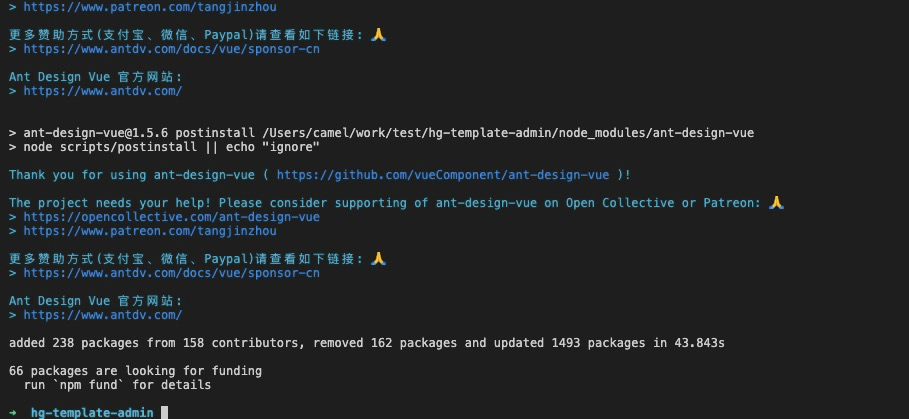Click the first praying hands emoji after Paypal text
The height and width of the screenshot is (419, 909).
378,35
